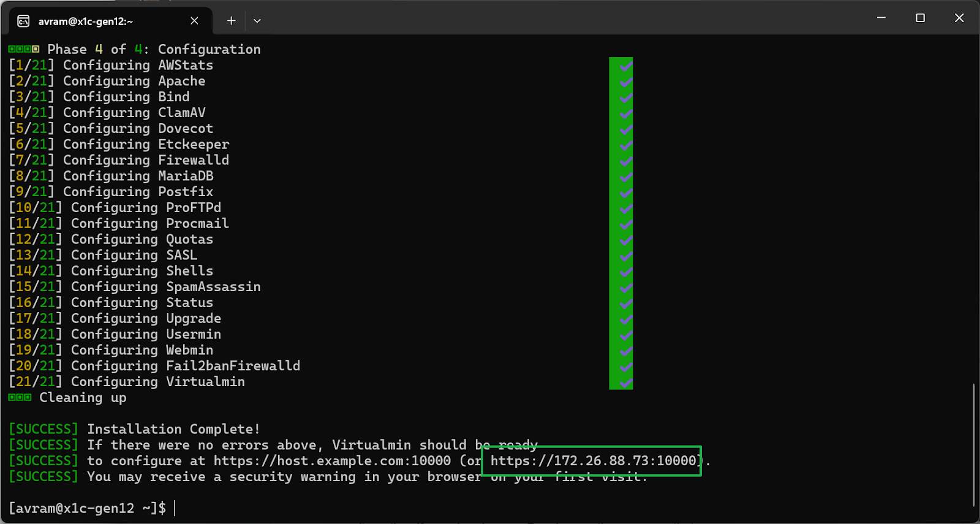Click 'Installation Complete!' text
This screenshot has height=524, width=980.
pos(173,429)
